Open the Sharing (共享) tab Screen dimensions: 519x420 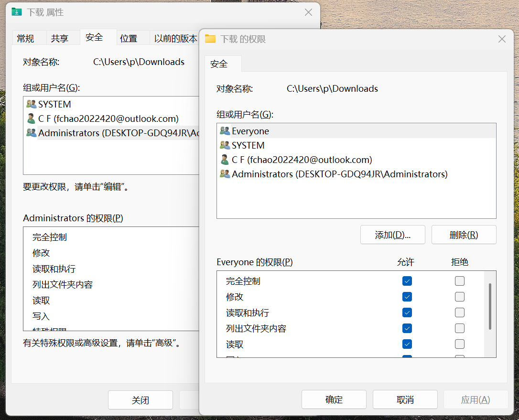[60, 39]
